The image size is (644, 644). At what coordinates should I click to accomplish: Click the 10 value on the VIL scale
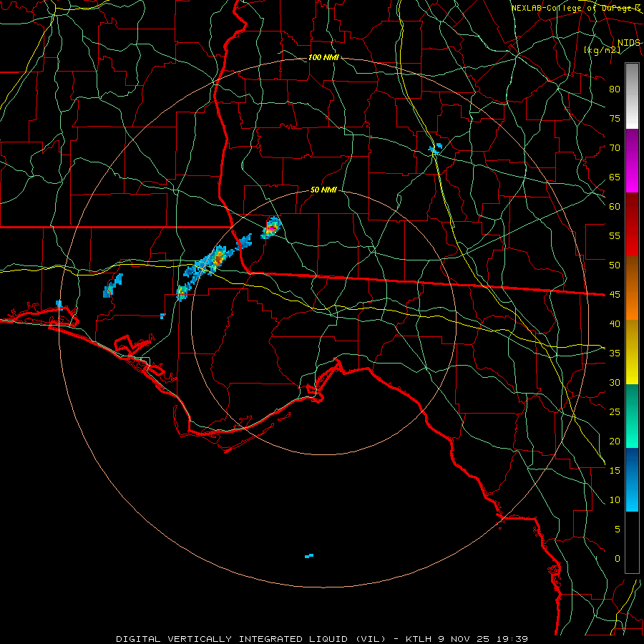pos(615,500)
